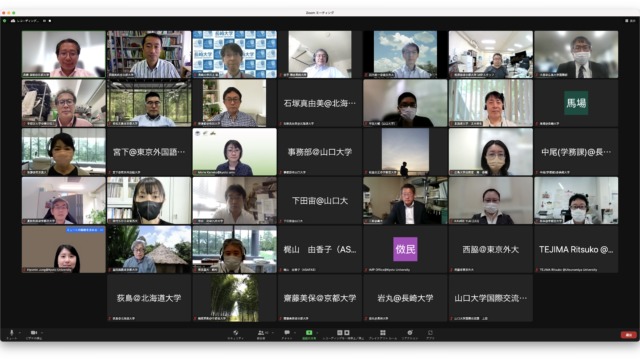Viewport: 640px width, 360px height.
Task: Select the tile with Nagasaki University logo backdrop
Action: (x=234, y=54)
